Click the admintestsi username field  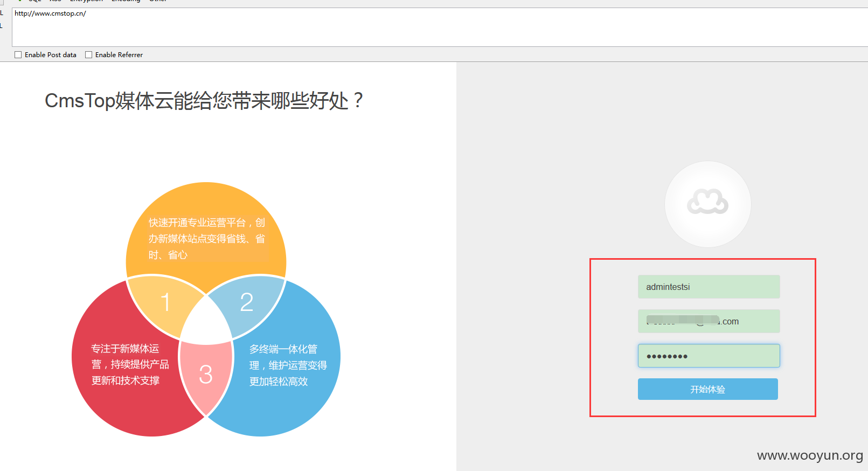click(709, 287)
